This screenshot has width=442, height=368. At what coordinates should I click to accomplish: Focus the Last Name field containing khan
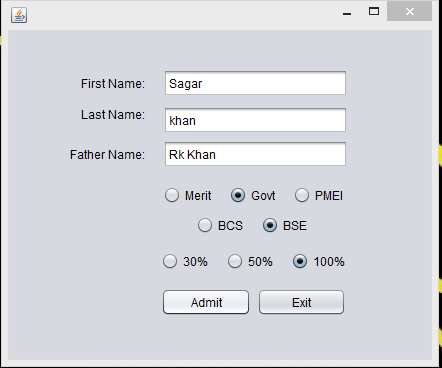pyautogui.click(x=255, y=120)
